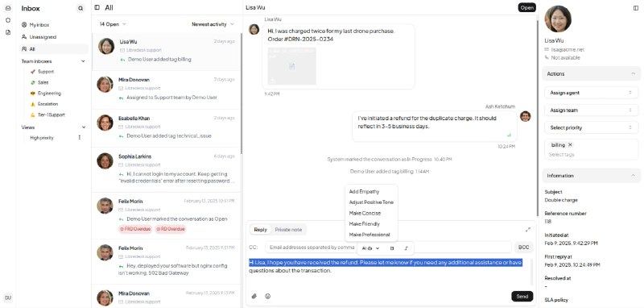Switch to the Private note tab
The width and height of the screenshot is (644, 308).
coord(288,230)
